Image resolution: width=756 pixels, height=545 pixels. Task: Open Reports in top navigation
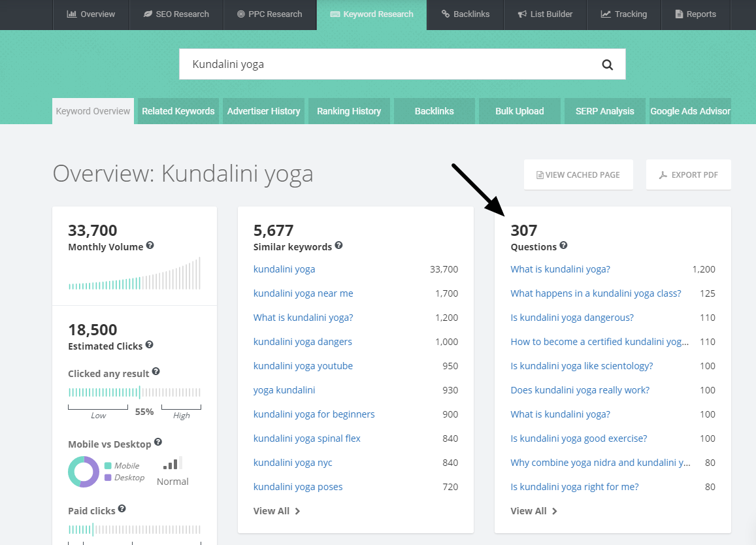[696, 14]
